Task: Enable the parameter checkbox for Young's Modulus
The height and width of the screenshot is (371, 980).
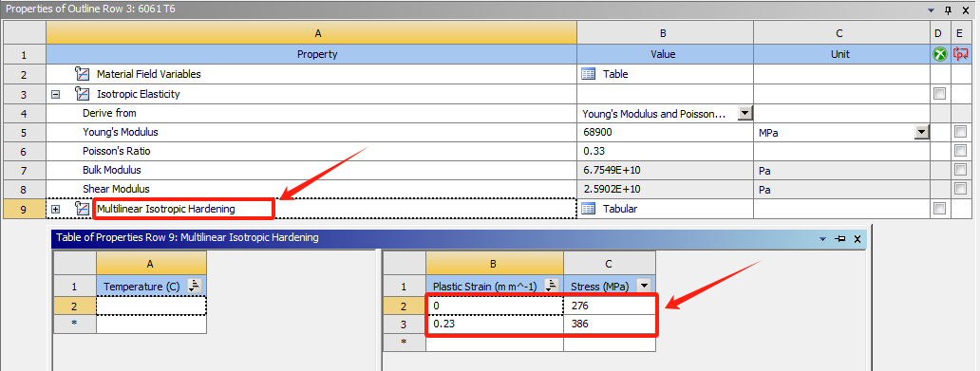Action: 961,133
